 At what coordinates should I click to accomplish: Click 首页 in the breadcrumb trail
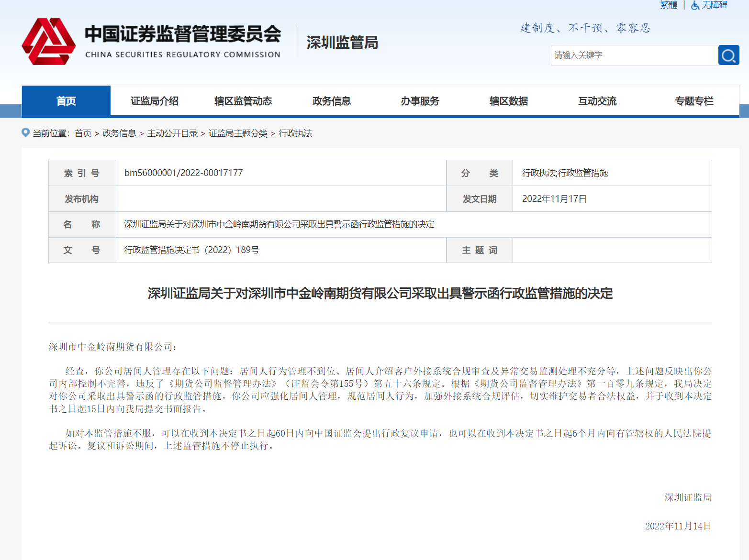(83, 133)
